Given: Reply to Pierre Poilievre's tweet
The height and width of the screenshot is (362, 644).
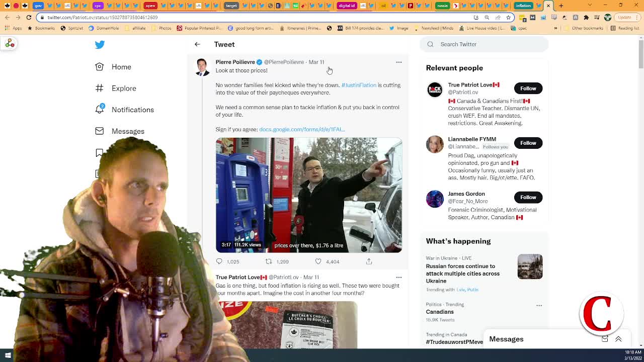Looking at the screenshot, I should coord(219,261).
